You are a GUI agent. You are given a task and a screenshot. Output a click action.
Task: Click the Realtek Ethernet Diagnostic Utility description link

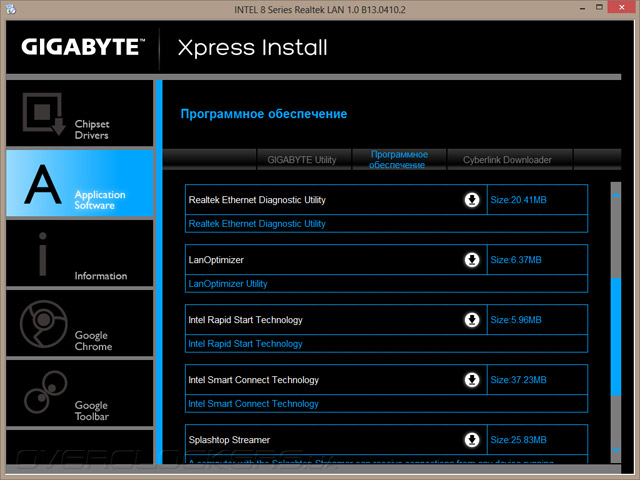(x=257, y=224)
